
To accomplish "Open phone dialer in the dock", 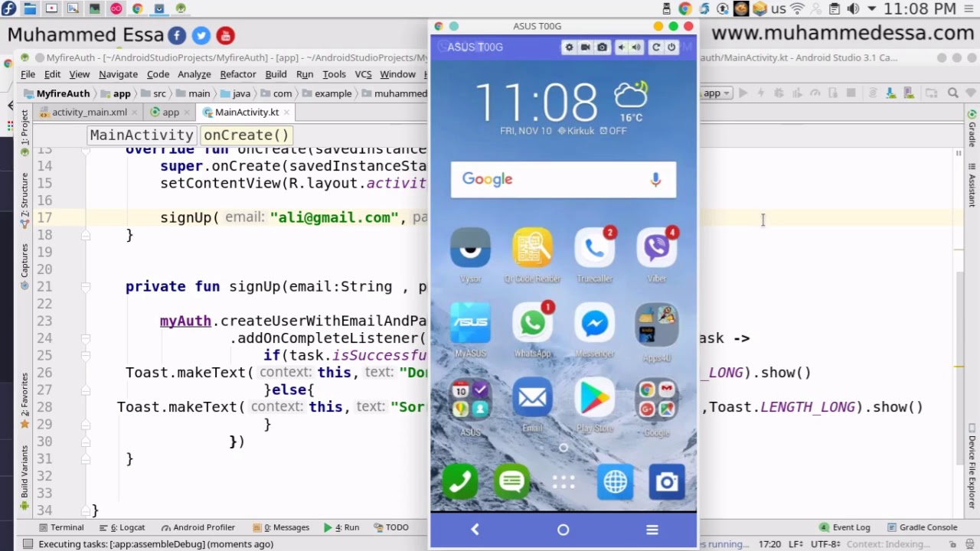I will click(459, 481).
